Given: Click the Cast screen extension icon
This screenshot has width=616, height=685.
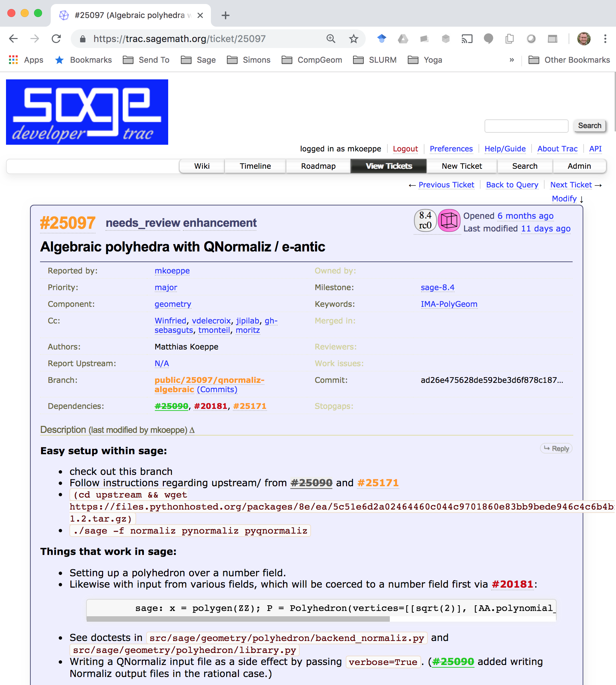Looking at the screenshot, I should [x=467, y=39].
